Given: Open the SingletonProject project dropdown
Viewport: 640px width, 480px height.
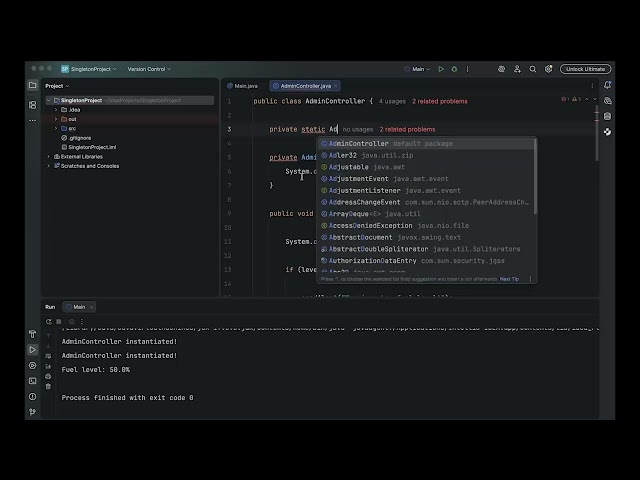Looking at the screenshot, I should [88, 69].
